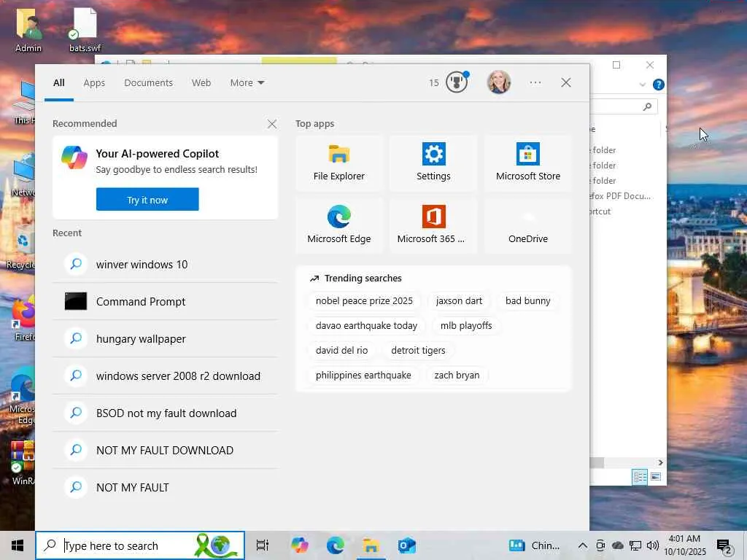The height and width of the screenshot is (560, 747).
Task: Search trending 'zach bryan'
Action: pyautogui.click(x=457, y=376)
